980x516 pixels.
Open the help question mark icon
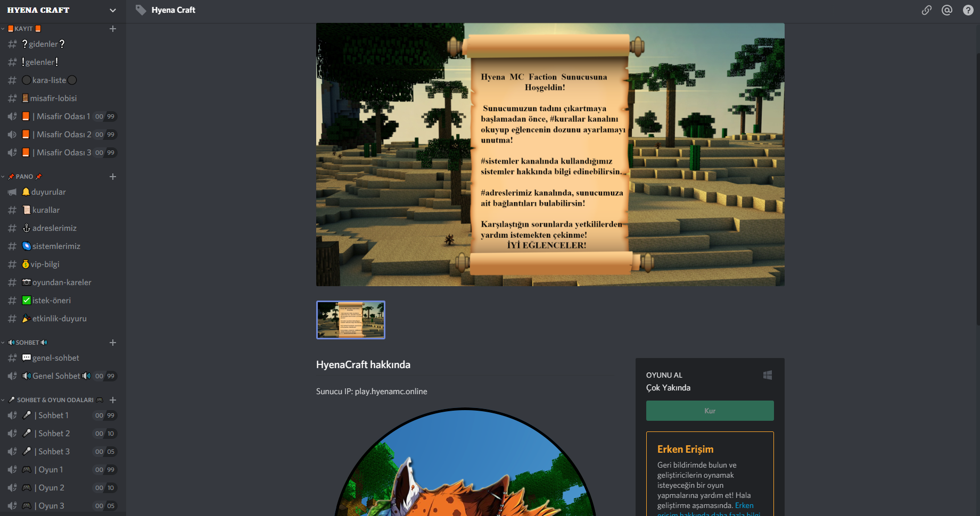pyautogui.click(x=968, y=10)
